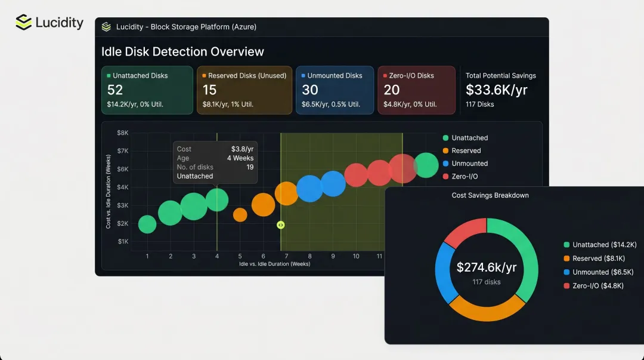Select the green bubble at week 3
The image size is (644, 360).
tap(193, 207)
